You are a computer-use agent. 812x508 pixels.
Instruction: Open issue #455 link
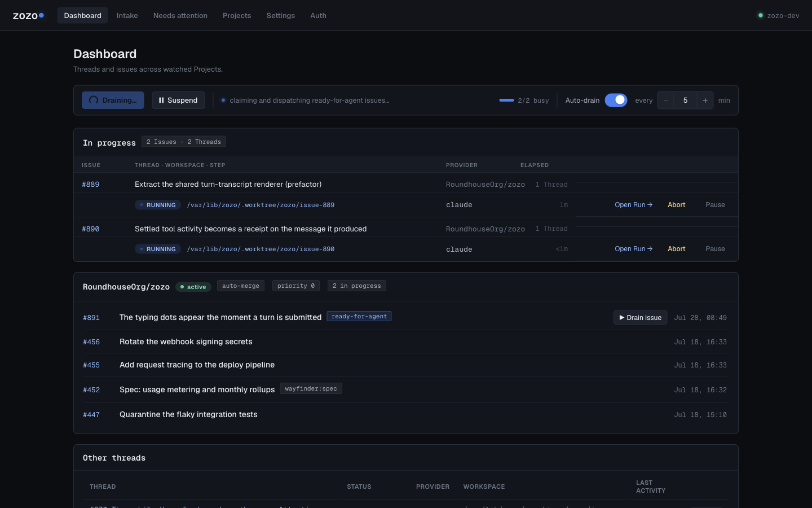point(91,365)
